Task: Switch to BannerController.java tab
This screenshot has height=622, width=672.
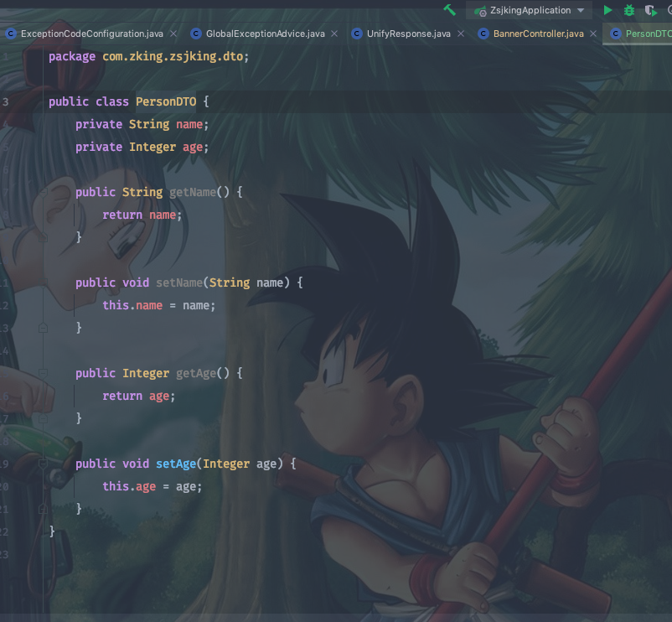Action: coord(538,34)
